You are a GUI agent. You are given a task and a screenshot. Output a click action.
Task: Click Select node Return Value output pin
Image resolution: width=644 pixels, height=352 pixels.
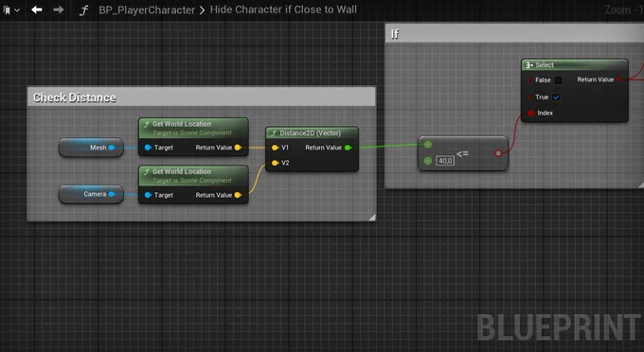(619, 79)
